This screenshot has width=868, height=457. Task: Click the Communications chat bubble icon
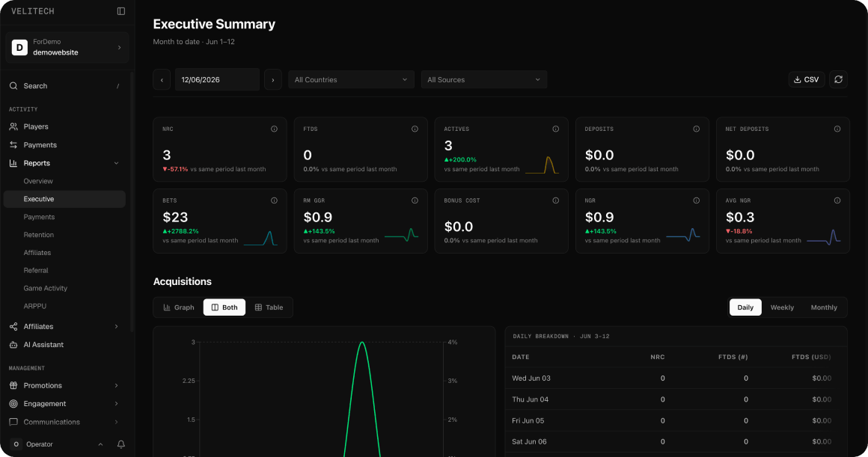pos(13,422)
